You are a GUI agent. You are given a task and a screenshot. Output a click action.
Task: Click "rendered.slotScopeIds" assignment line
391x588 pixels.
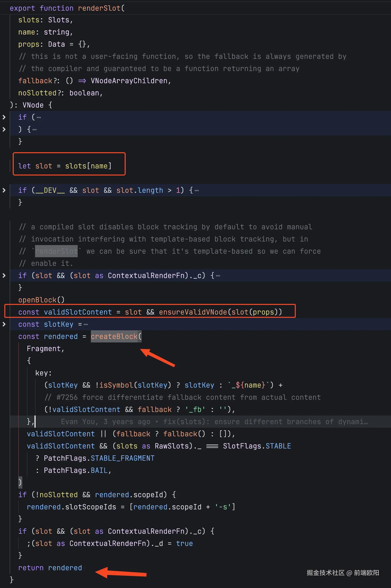[x=131, y=507]
